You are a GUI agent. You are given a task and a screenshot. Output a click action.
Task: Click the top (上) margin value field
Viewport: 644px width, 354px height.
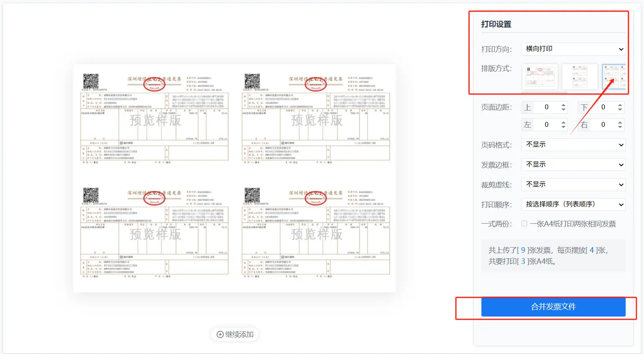[547, 107]
